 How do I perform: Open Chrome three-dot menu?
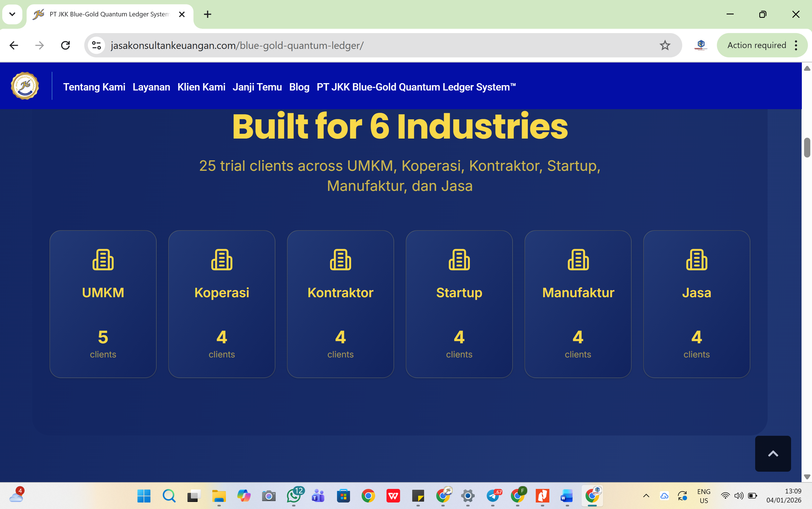coord(796,46)
